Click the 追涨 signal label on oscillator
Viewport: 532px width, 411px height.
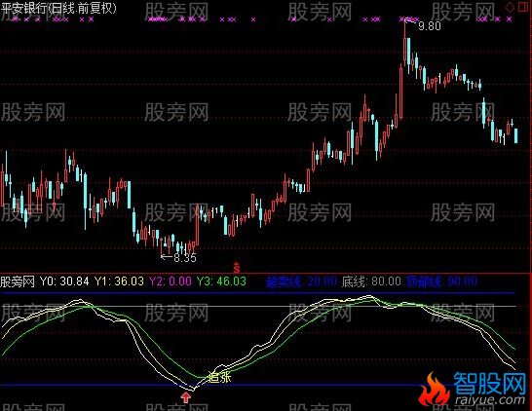[x=220, y=377]
